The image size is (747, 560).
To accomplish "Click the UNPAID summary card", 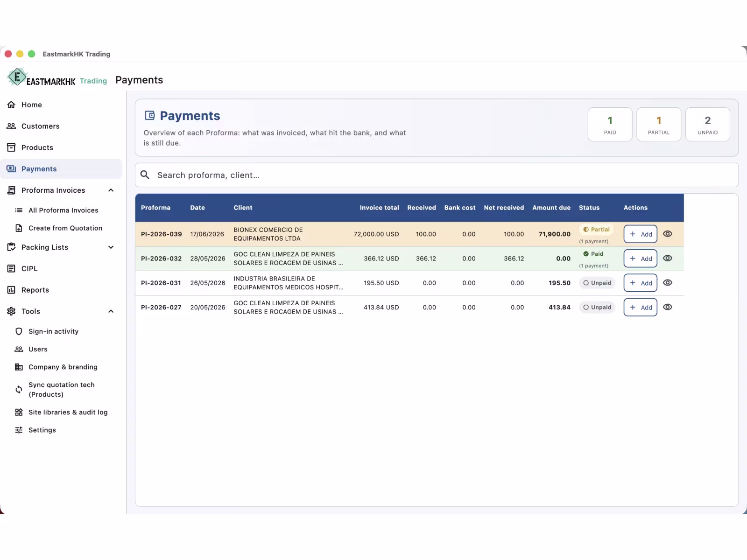I will pos(708,124).
